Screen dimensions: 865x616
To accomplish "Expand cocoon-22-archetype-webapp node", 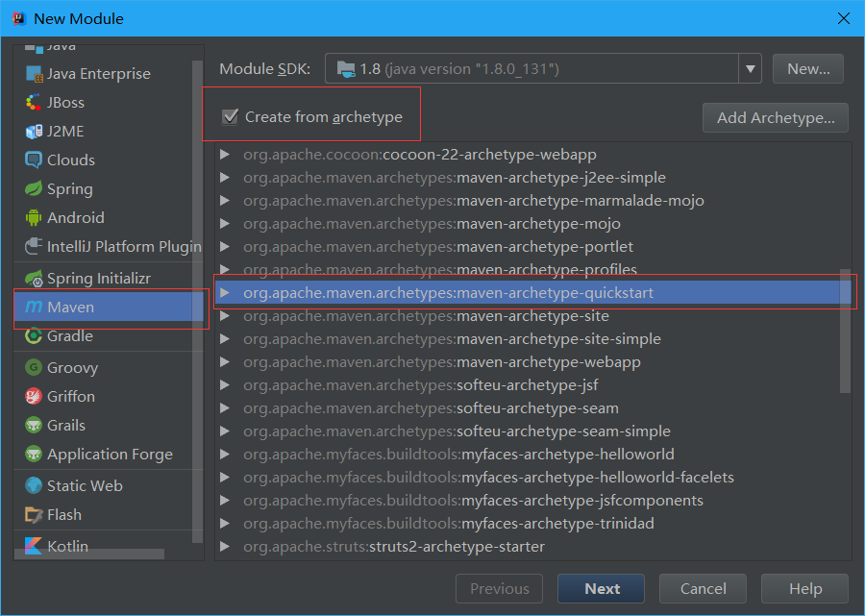I will 225,155.
